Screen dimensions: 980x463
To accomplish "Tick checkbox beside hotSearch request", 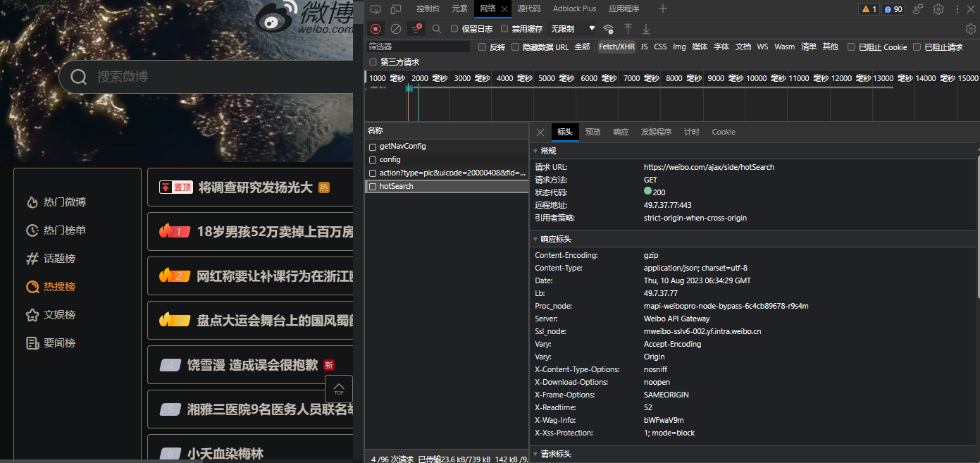I will [x=373, y=187].
